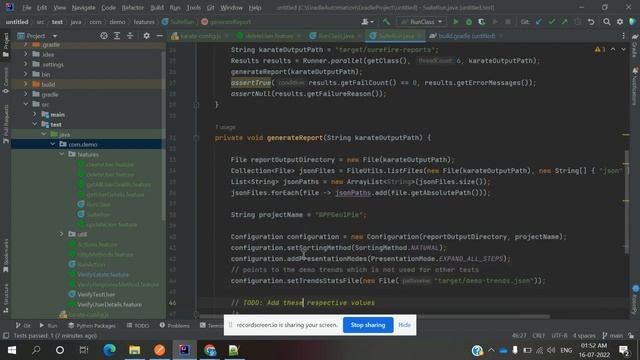Screen dimensions: 640x360
Task: Click the main Git branch widget in status bar
Action: (x=613, y=336)
